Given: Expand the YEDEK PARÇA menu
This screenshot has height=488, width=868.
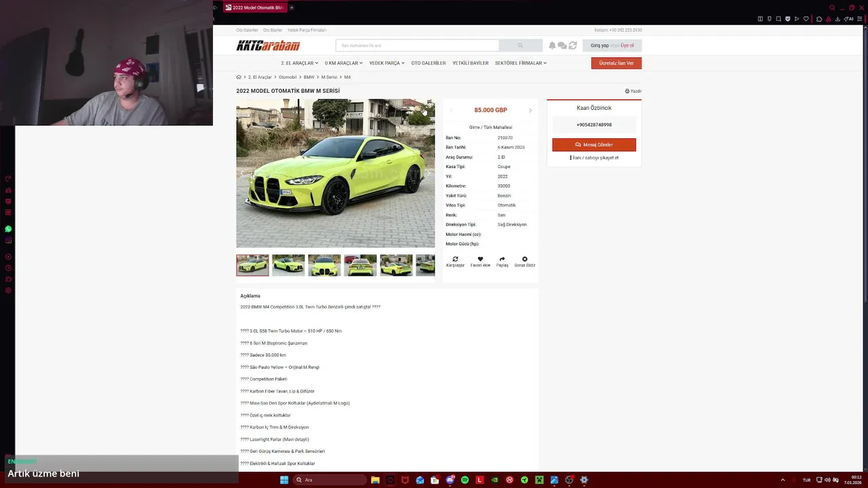Looking at the screenshot, I should point(387,63).
